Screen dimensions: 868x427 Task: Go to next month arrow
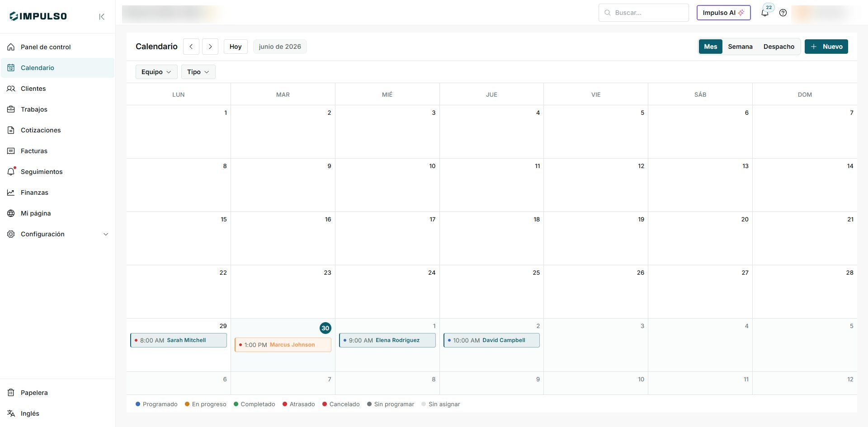210,47
